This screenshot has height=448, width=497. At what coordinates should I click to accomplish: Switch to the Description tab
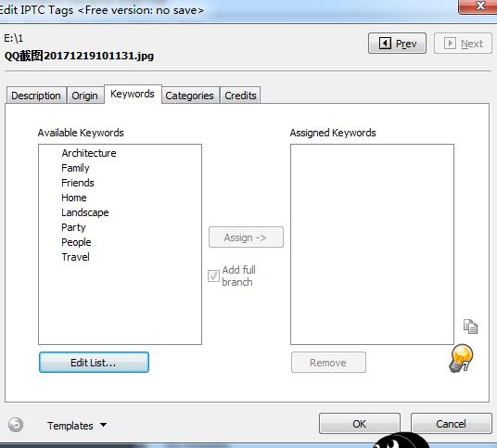tap(36, 96)
